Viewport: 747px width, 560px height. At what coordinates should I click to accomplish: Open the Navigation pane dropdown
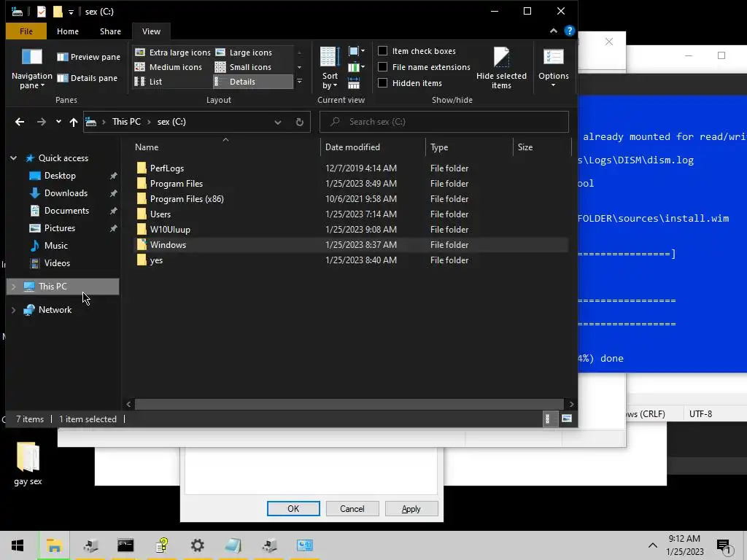32,69
